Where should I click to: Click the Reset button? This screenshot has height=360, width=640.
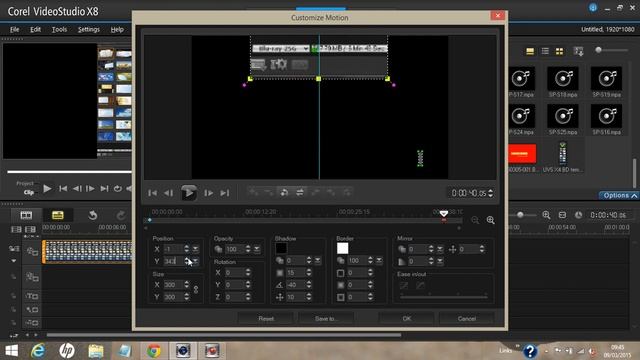266,319
